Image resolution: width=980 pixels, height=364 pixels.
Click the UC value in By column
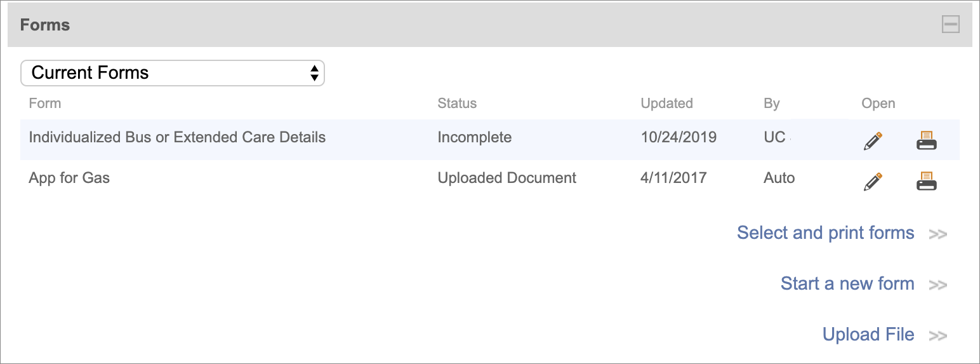(x=774, y=137)
